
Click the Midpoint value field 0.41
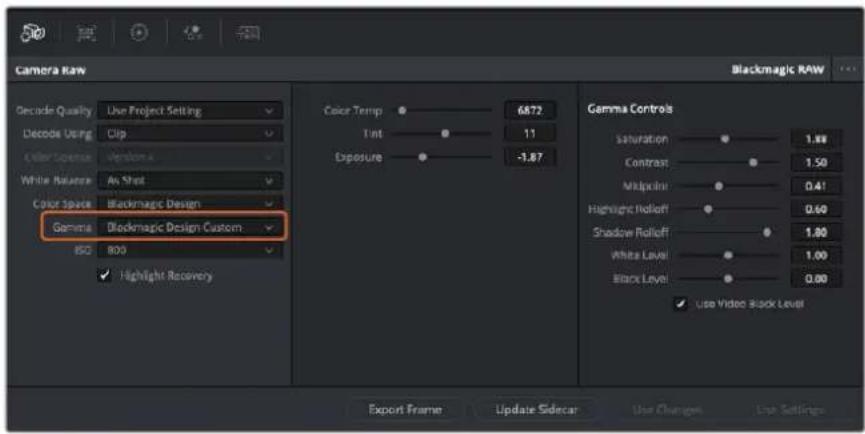[x=816, y=186]
